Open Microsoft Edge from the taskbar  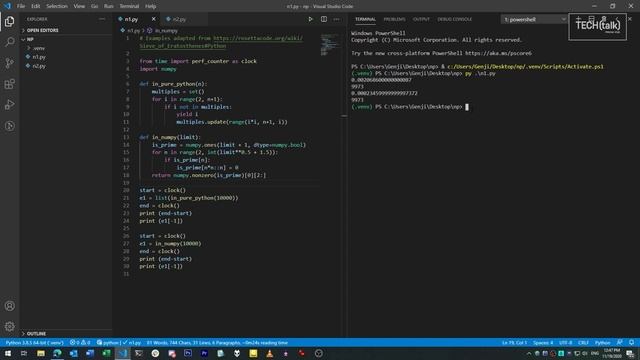click(x=57, y=353)
